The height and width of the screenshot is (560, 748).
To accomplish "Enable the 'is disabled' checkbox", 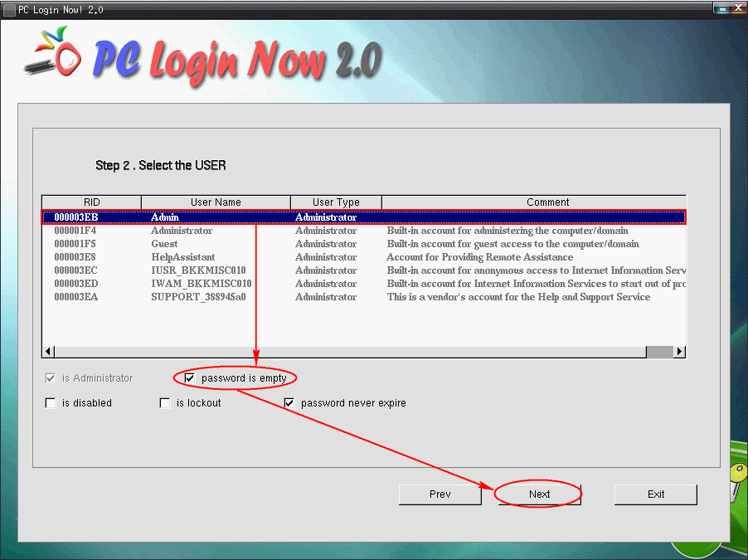I will click(51, 403).
